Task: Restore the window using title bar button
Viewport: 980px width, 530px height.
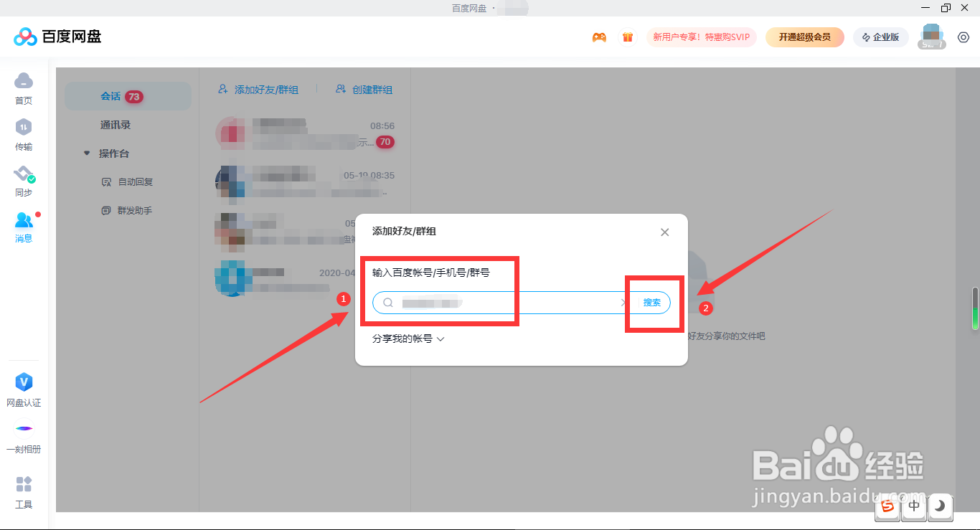Action: click(946, 8)
